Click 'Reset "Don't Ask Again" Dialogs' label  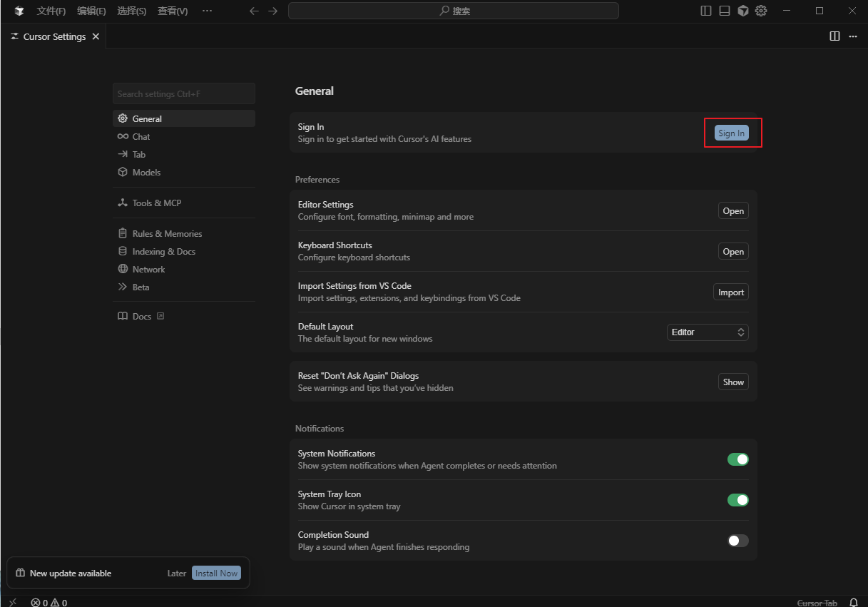click(358, 375)
